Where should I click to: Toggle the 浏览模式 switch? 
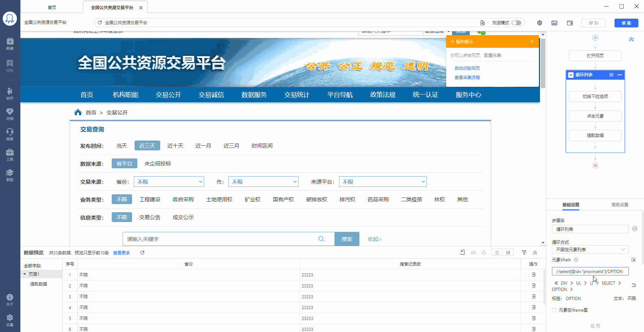[x=516, y=23]
